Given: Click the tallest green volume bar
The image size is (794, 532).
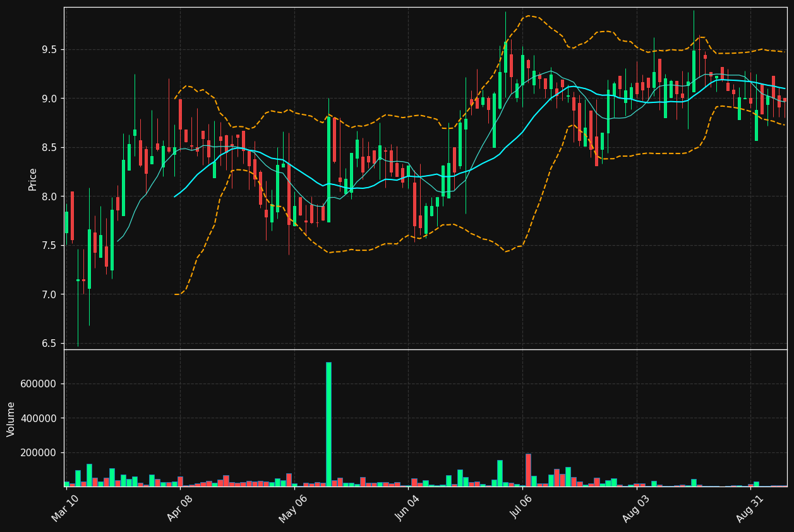Looking at the screenshot, I should pos(328,424).
